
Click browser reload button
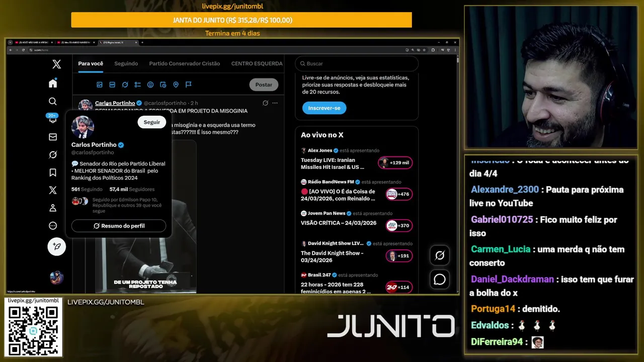pos(23,50)
